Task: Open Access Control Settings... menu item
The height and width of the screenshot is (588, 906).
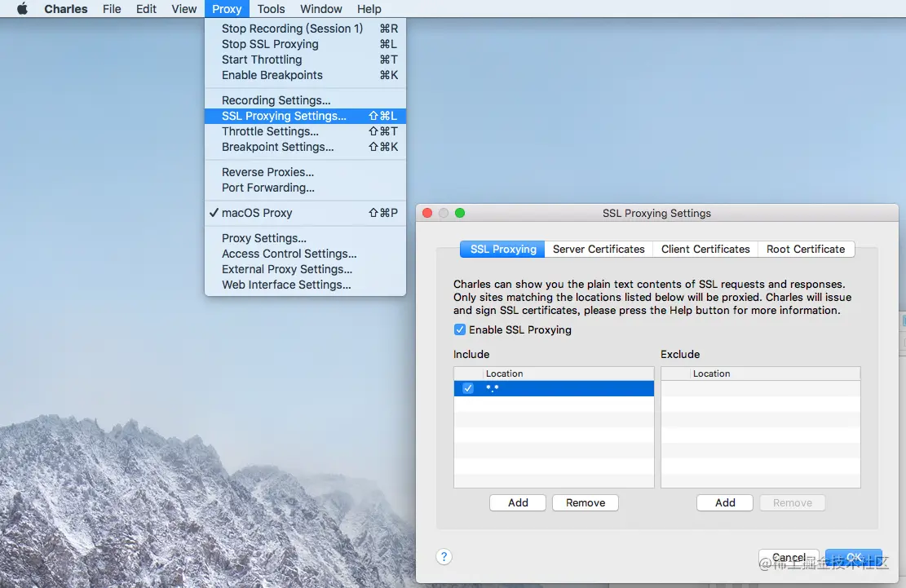Action: pos(305,254)
